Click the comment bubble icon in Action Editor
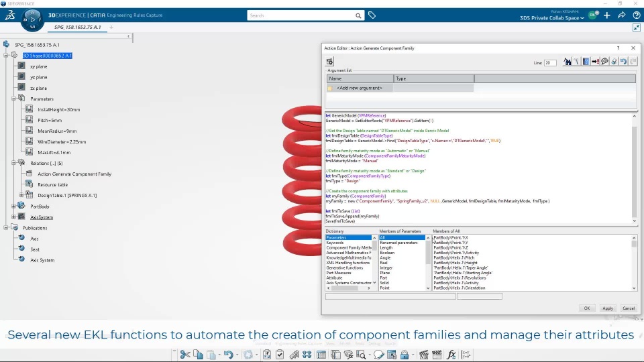The height and width of the screenshot is (362, 644). [604, 62]
